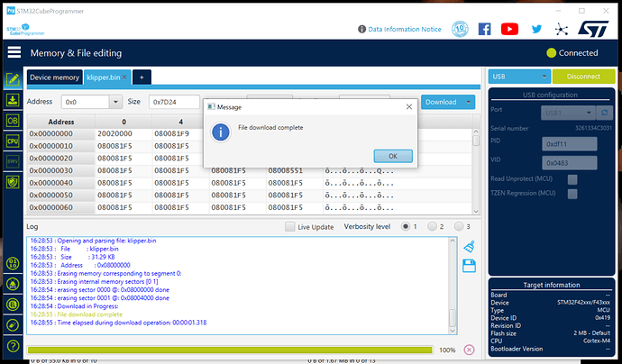
Task: Save the log using floppy disk icon
Action: [468, 265]
